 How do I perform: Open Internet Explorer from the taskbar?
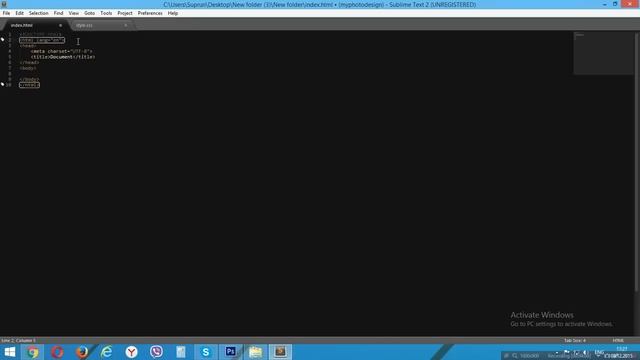(x=107, y=352)
